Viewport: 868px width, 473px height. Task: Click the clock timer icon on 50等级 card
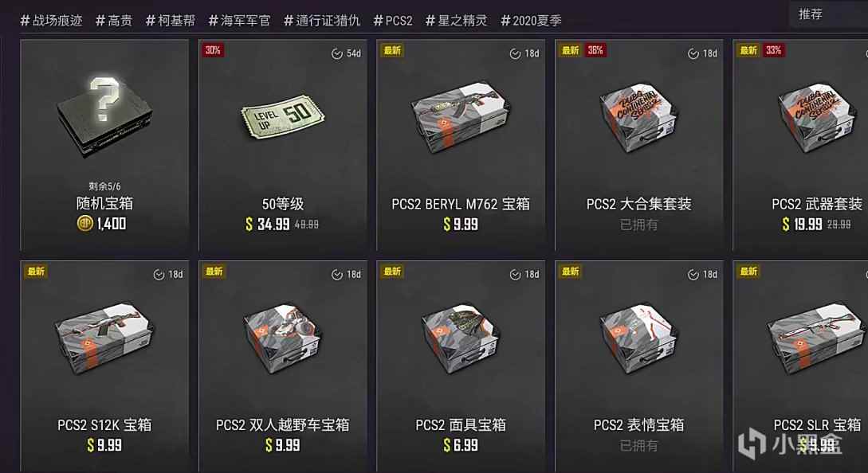[x=336, y=53]
